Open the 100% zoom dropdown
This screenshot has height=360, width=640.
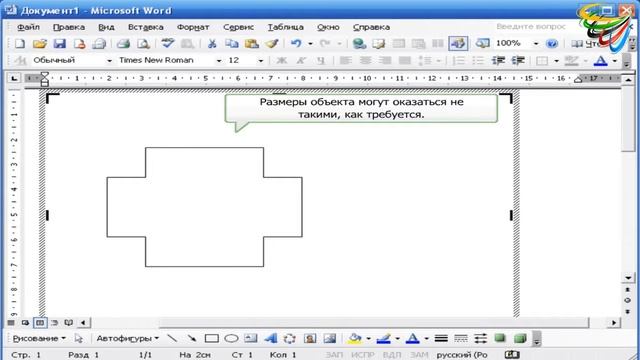point(536,43)
